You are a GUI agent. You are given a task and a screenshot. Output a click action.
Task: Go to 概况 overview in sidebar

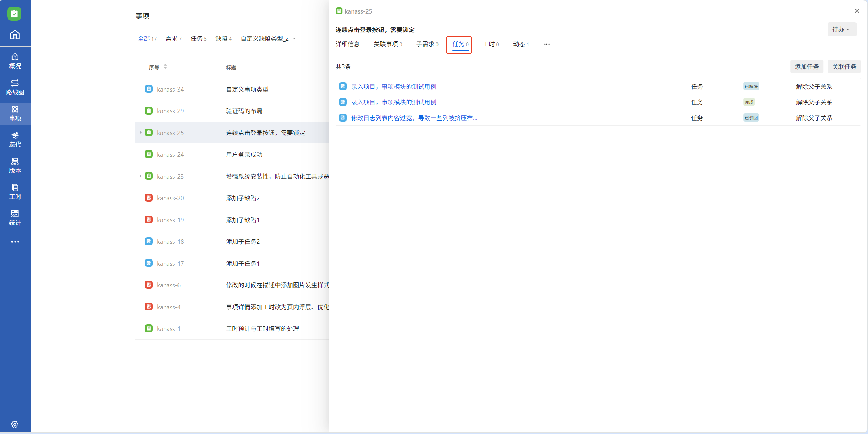tap(15, 61)
